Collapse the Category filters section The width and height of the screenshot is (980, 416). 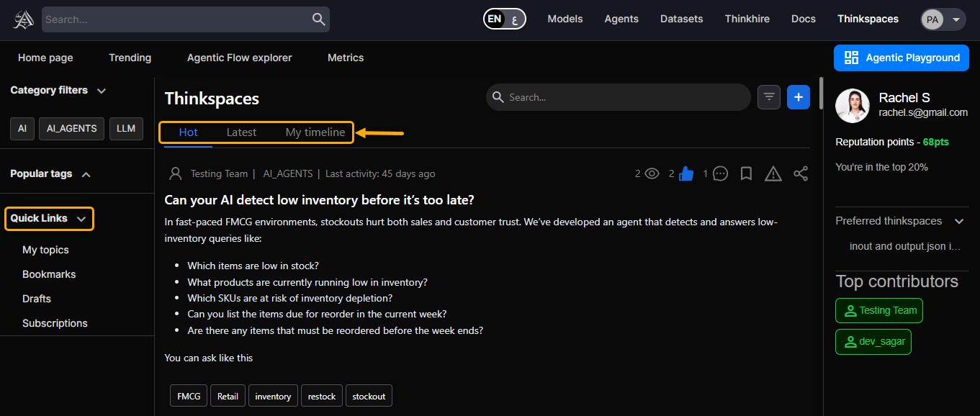pyautogui.click(x=102, y=91)
